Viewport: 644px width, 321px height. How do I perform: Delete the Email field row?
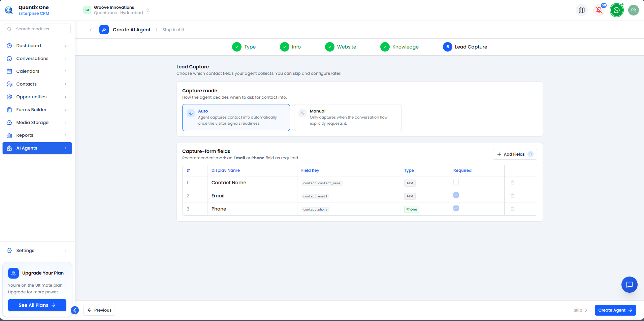(x=512, y=196)
